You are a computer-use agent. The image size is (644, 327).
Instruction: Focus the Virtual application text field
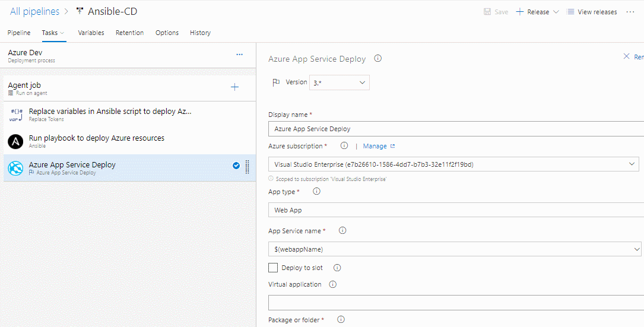[456, 302]
